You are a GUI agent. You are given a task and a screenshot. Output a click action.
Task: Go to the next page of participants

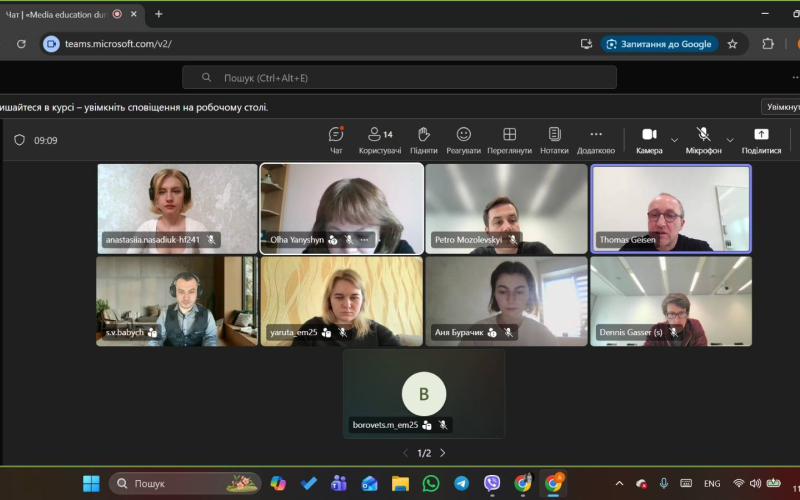(443, 453)
